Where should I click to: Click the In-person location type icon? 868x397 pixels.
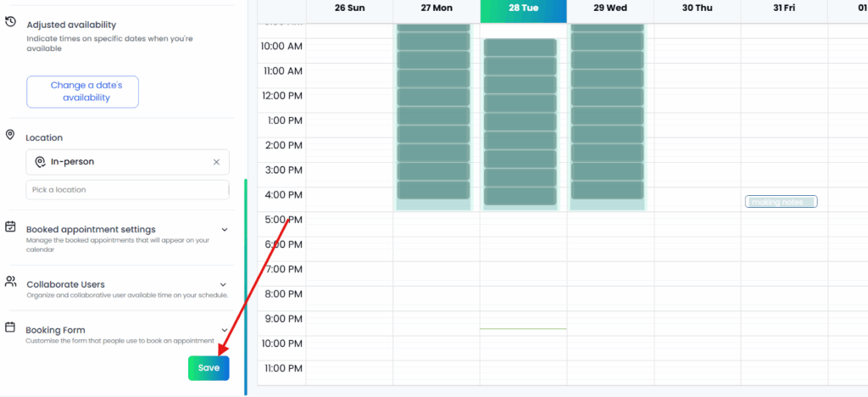tap(39, 162)
